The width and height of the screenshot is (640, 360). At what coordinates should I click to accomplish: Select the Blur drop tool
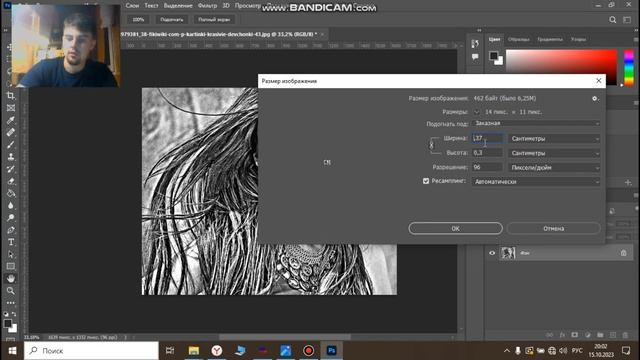click(x=11, y=205)
